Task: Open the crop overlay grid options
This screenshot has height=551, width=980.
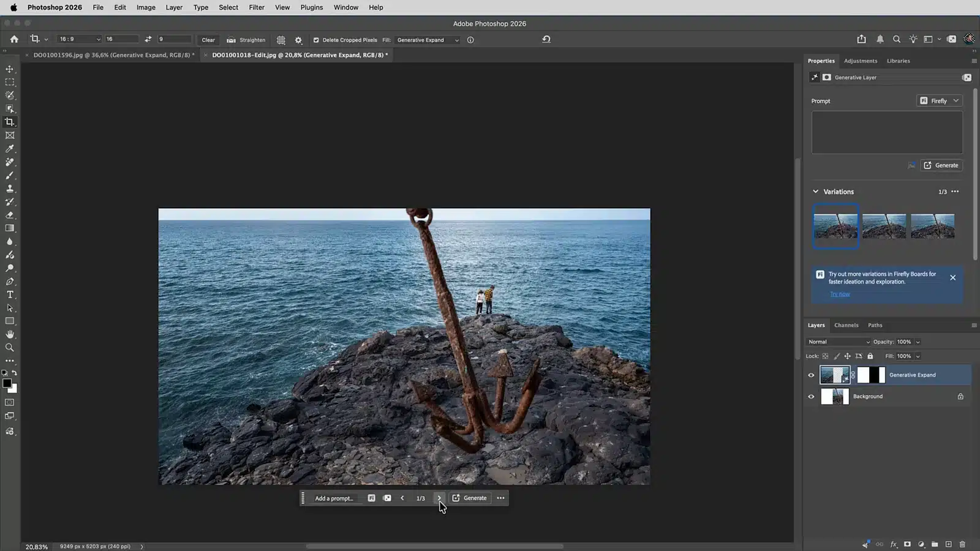Action: coord(281,40)
